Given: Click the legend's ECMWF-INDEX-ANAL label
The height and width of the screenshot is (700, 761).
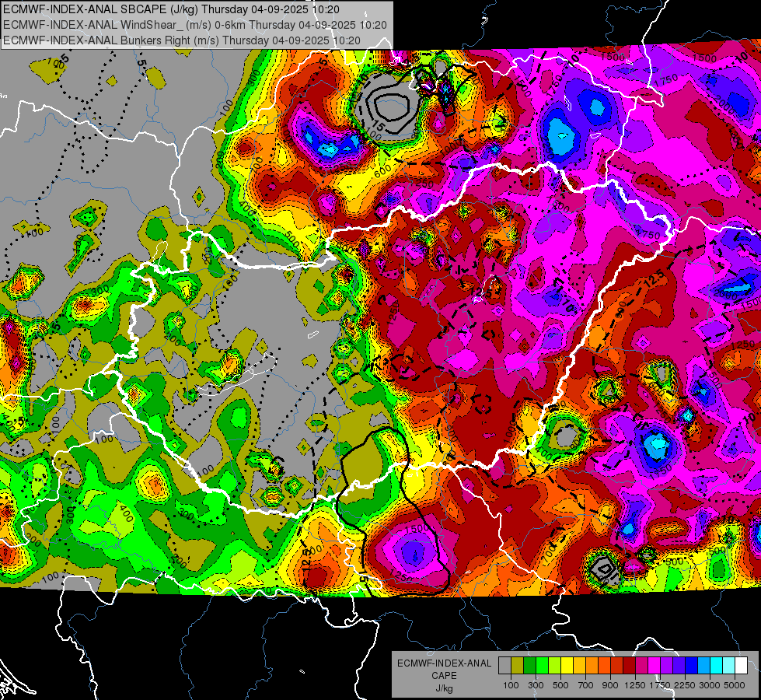Looking at the screenshot, I should tap(444, 663).
